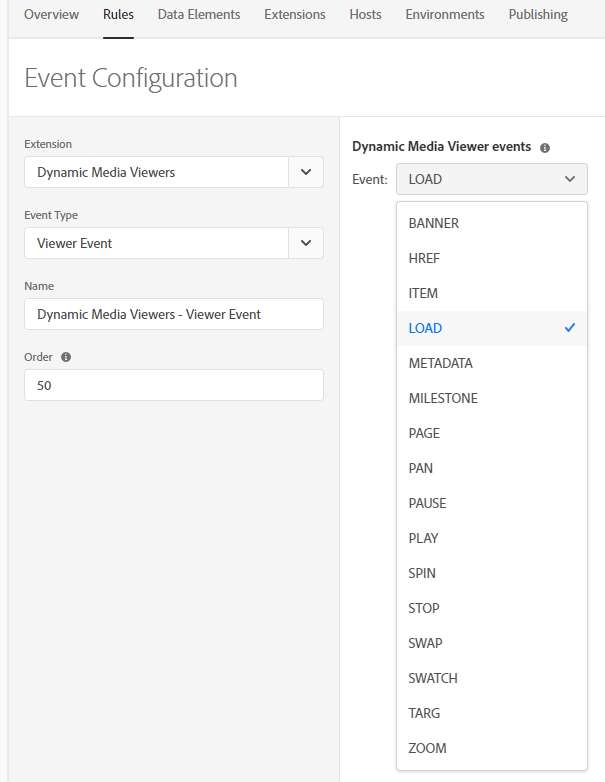The height and width of the screenshot is (782, 605).
Task: Open the Data Elements tab
Action: pos(199,15)
